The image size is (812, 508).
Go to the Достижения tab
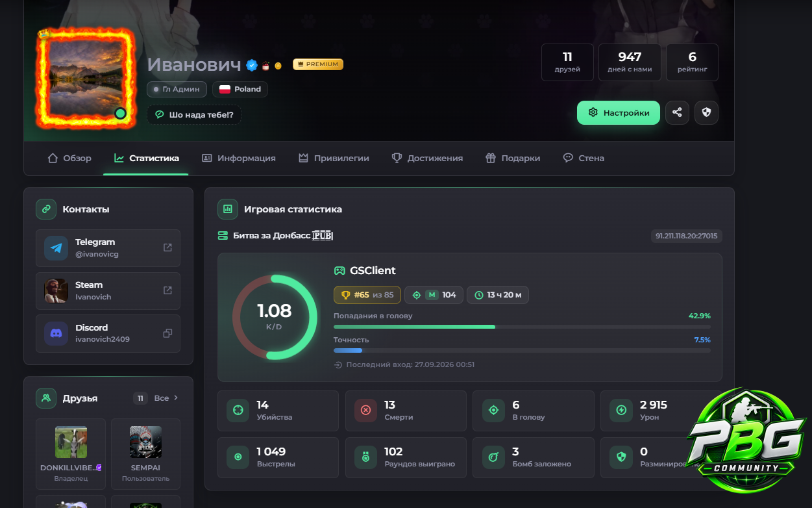[x=427, y=158]
